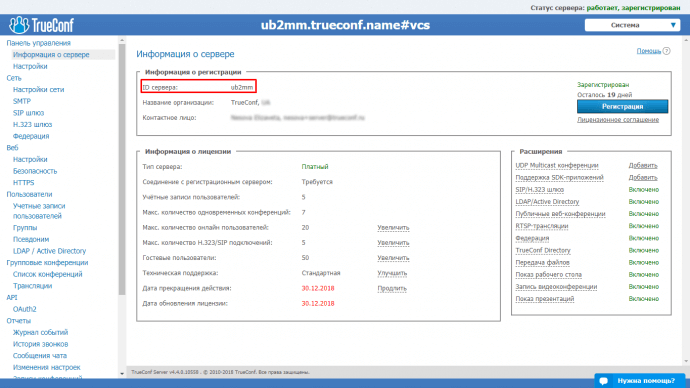Open the Веб section

pos(12,148)
